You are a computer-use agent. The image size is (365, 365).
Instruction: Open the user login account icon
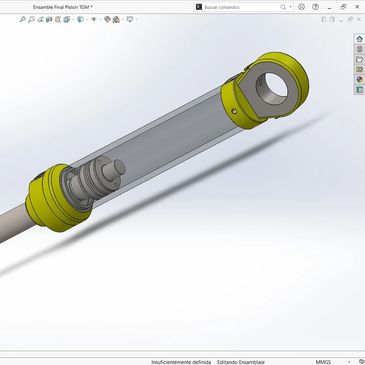pos(301,7)
